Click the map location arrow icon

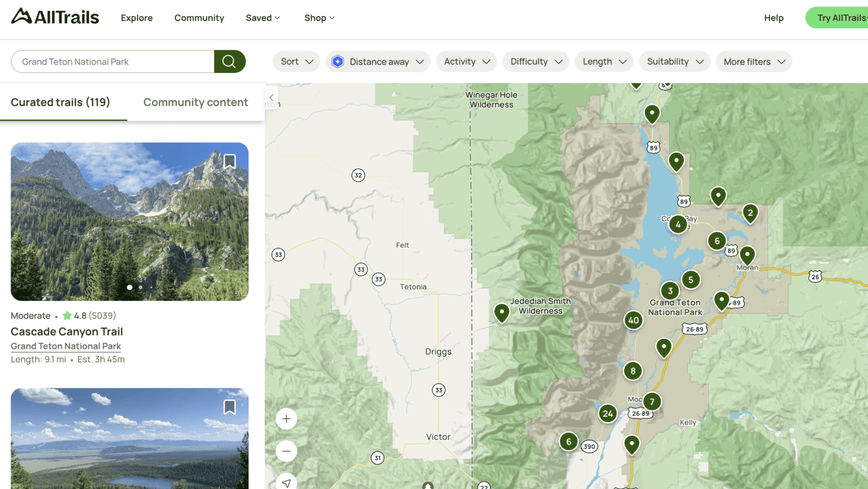click(x=286, y=482)
